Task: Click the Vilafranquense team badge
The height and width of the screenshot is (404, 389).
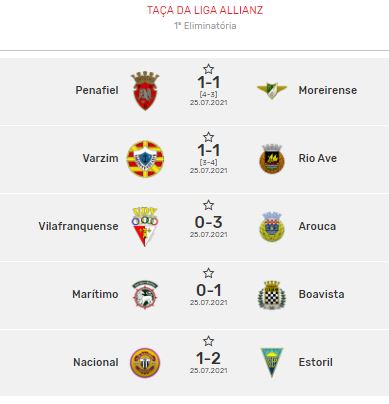Action: 145,227
